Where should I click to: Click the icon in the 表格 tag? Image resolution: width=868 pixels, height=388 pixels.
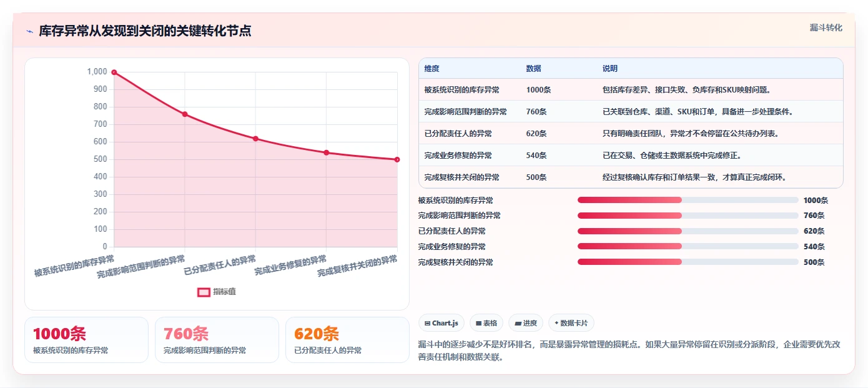tap(479, 324)
